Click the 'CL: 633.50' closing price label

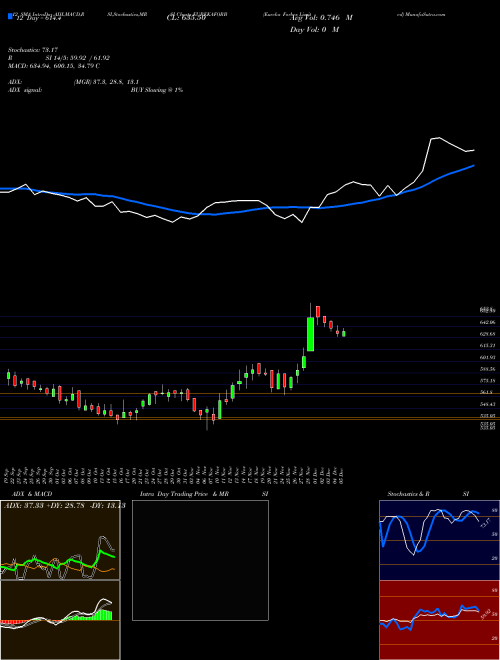186,18
